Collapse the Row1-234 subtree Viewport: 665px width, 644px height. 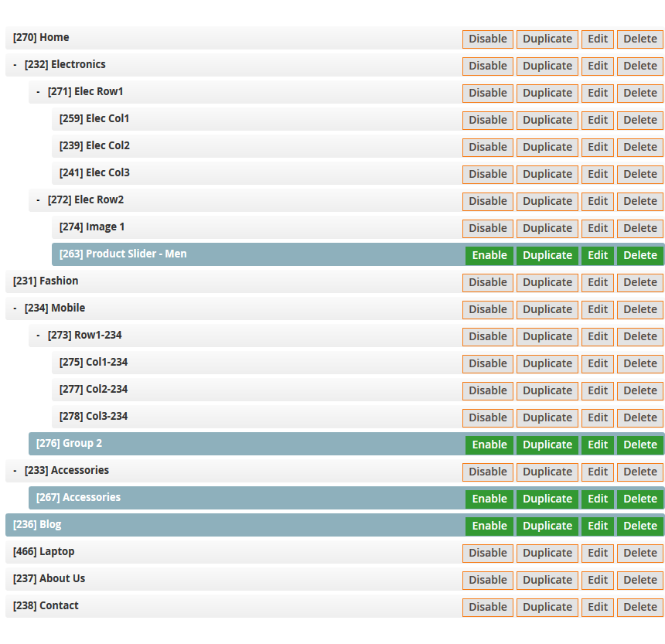(x=38, y=336)
